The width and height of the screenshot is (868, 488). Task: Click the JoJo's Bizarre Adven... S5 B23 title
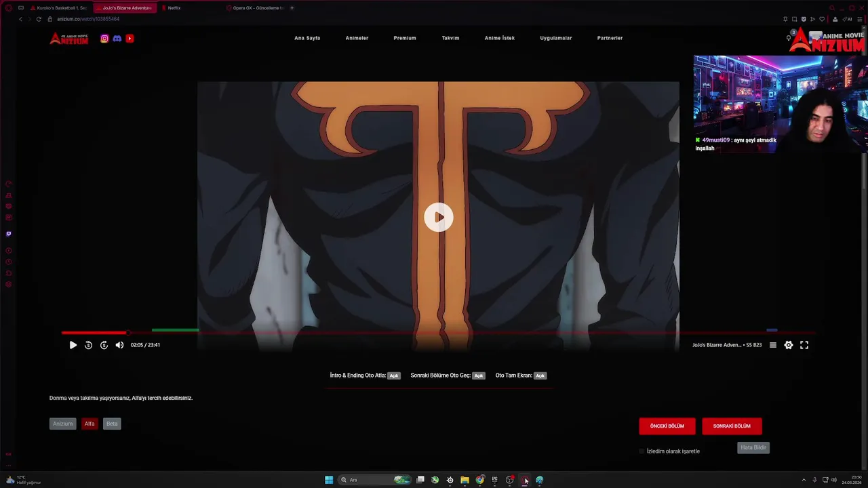[x=727, y=345]
